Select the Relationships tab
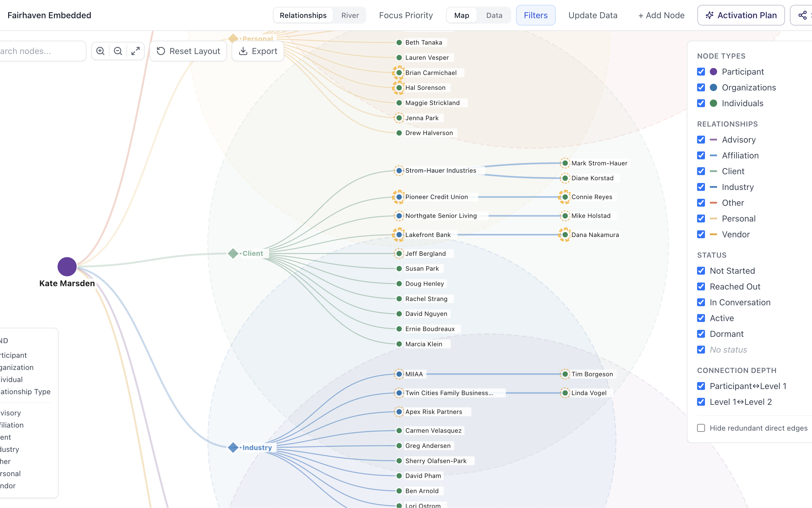The width and height of the screenshot is (812, 508). pyautogui.click(x=303, y=15)
